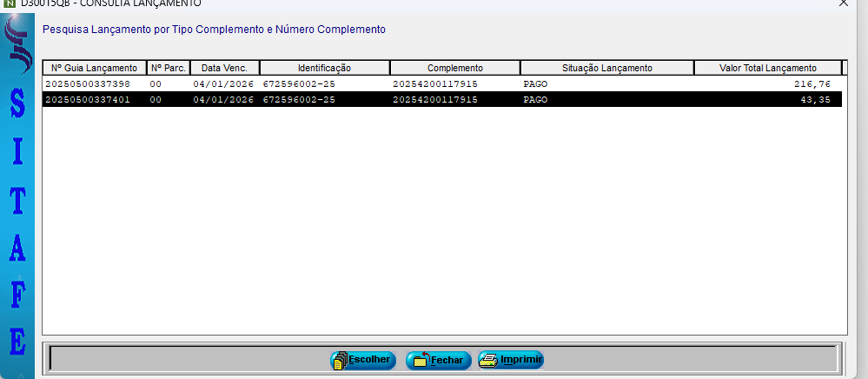Sort by Nº Guia Lançamento column header

tap(94, 68)
